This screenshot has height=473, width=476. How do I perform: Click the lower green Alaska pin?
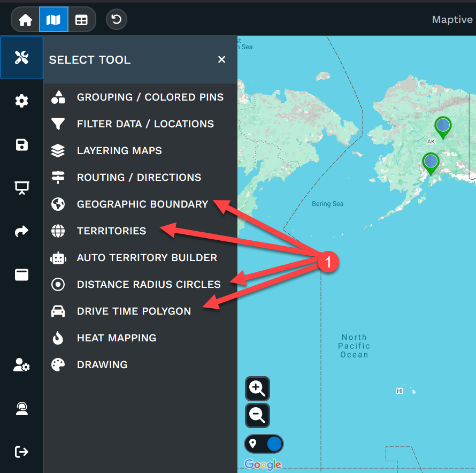click(431, 163)
